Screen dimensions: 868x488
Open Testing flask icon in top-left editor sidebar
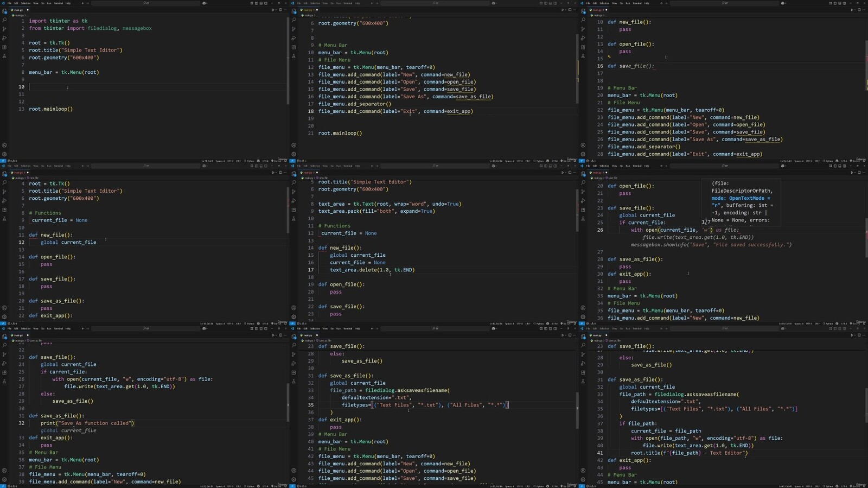[4, 56]
